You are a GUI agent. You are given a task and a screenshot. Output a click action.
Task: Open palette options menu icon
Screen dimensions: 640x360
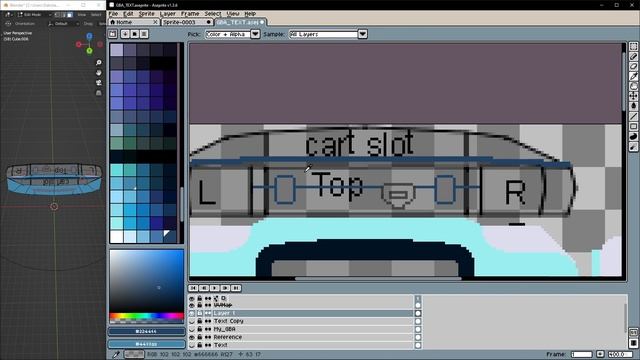pyautogui.click(x=144, y=34)
